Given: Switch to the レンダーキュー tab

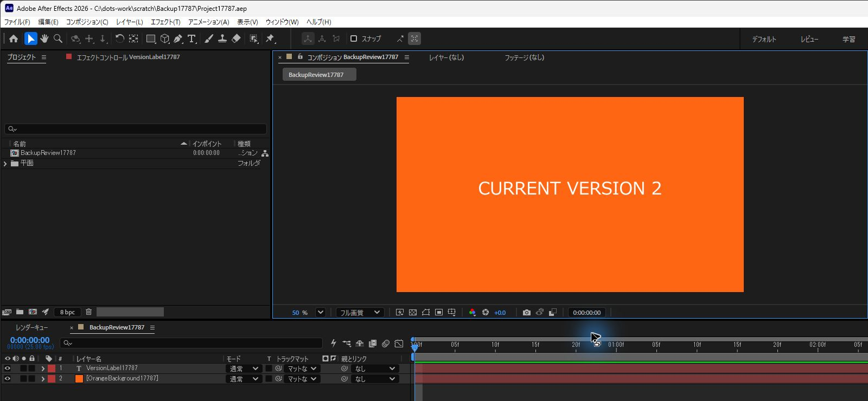Looking at the screenshot, I should pyautogui.click(x=31, y=327).
